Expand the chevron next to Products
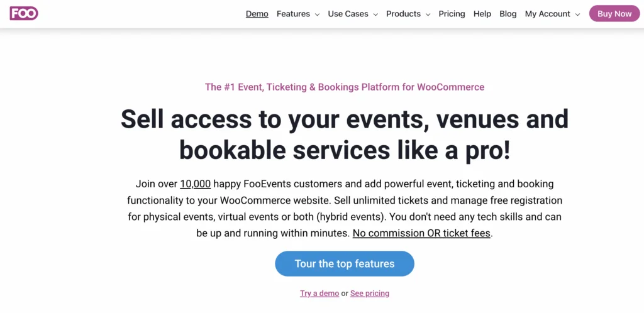This screenshot has width=644, height=313. click(428, 14)
